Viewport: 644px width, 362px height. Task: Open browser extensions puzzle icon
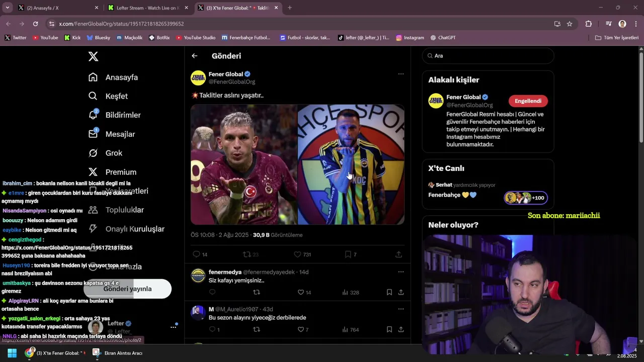588,24
